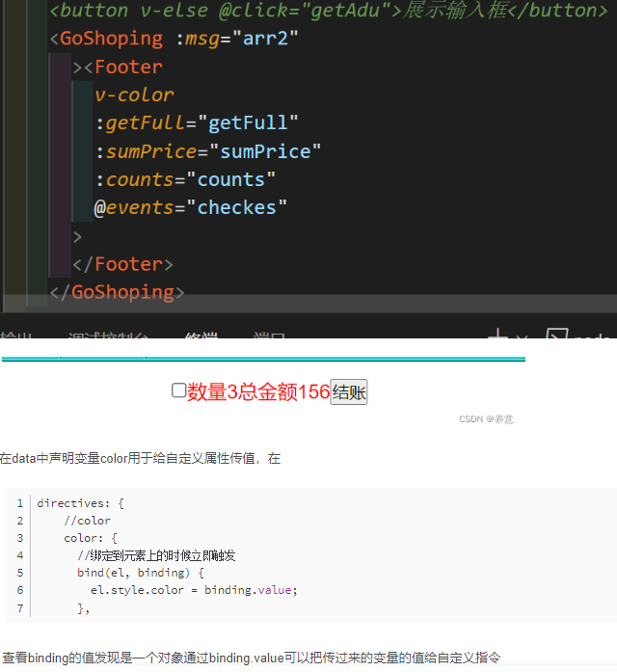Click the v-color directive in the editor
The image size is (617, 672).
(x=134, y=94)
